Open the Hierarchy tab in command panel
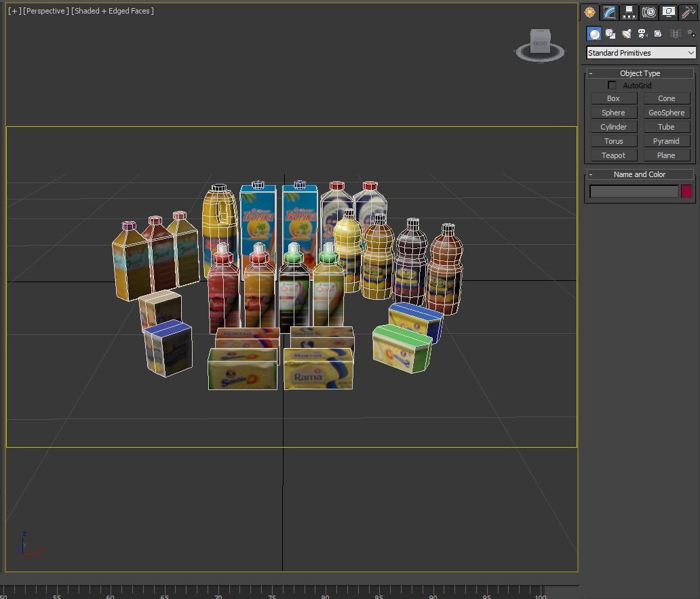Image resolution: width=700 pixels, height=599 pixels. pos(629,12)
